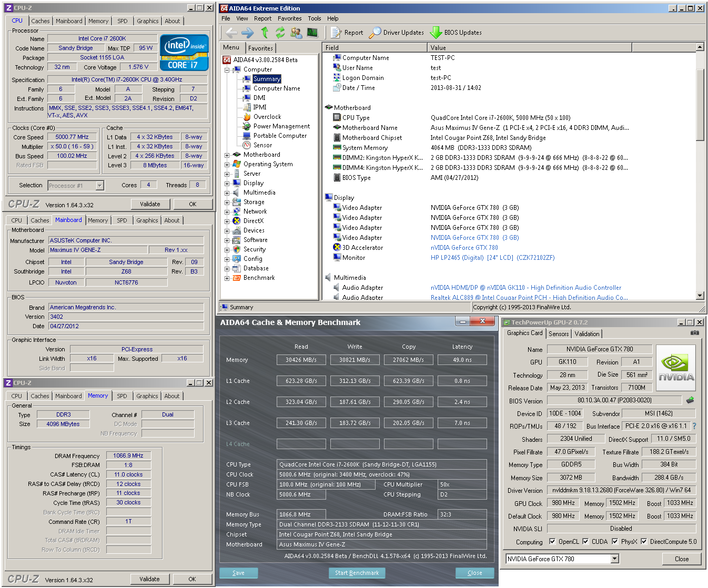Screen dimensions: 708x588
Task: Open the SPD tab in bottom CPU-Z Memory window
Action: tap(122, 396)
